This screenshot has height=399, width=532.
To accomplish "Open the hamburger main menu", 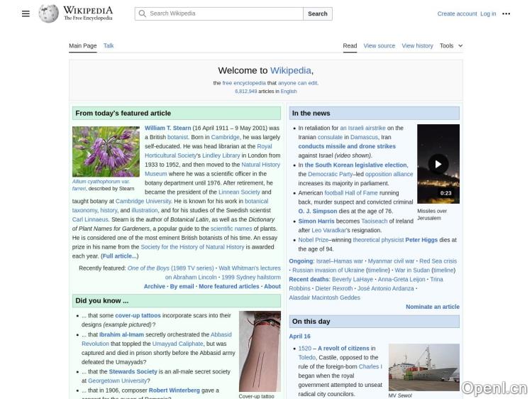I will point(26,13).
